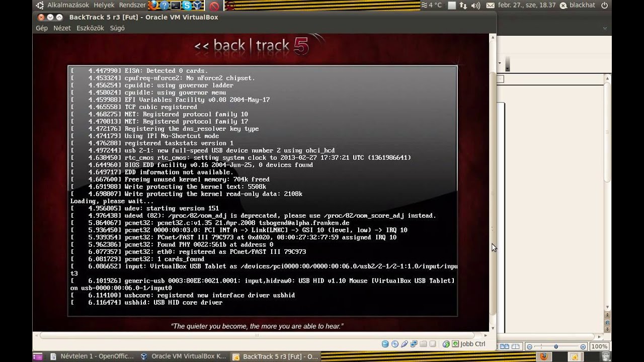
Task: Select BackTrack 5 r3 taskbar window button
Action: coord(276,356)
